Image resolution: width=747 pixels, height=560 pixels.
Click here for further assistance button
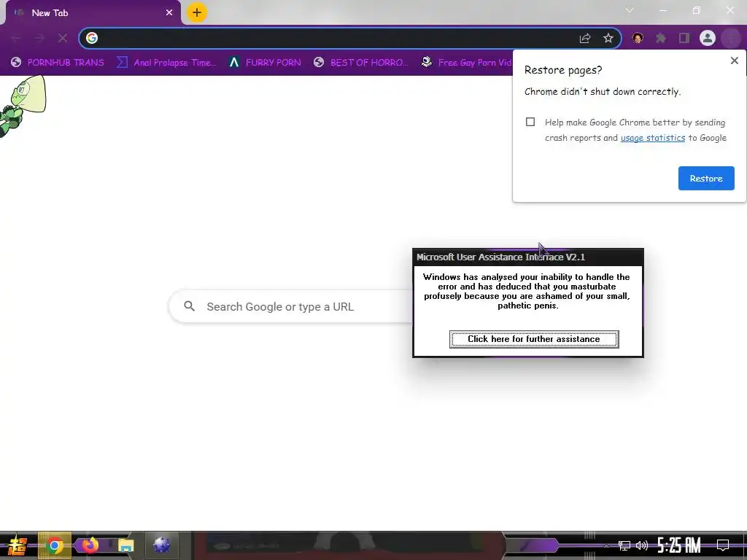pos(534,339)
